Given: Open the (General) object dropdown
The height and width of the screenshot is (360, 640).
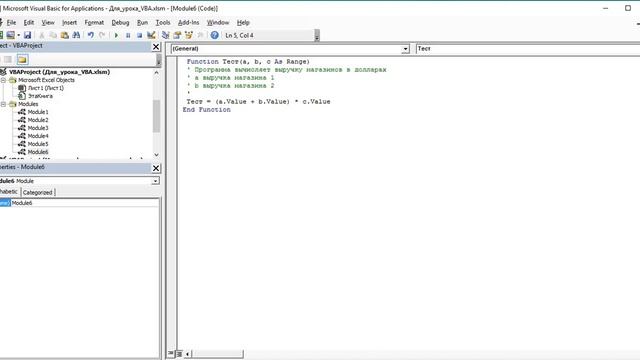Looking at the screenshot, I should point(405,49).
